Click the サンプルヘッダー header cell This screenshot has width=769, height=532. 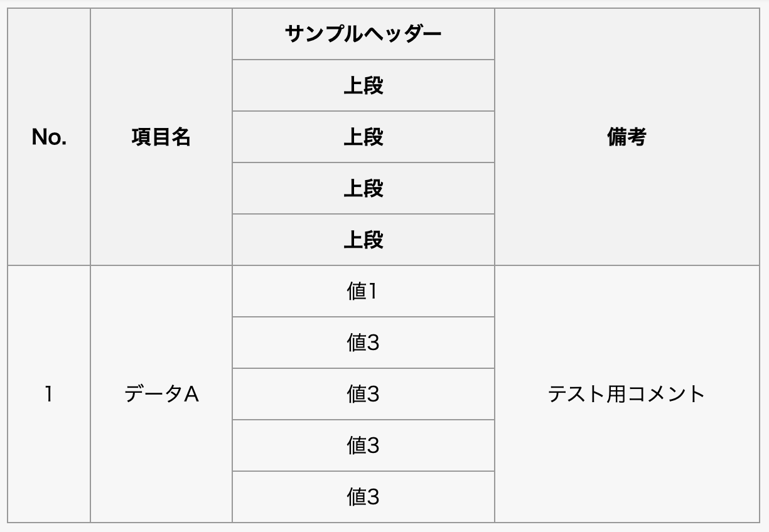[x=363, y=34]
